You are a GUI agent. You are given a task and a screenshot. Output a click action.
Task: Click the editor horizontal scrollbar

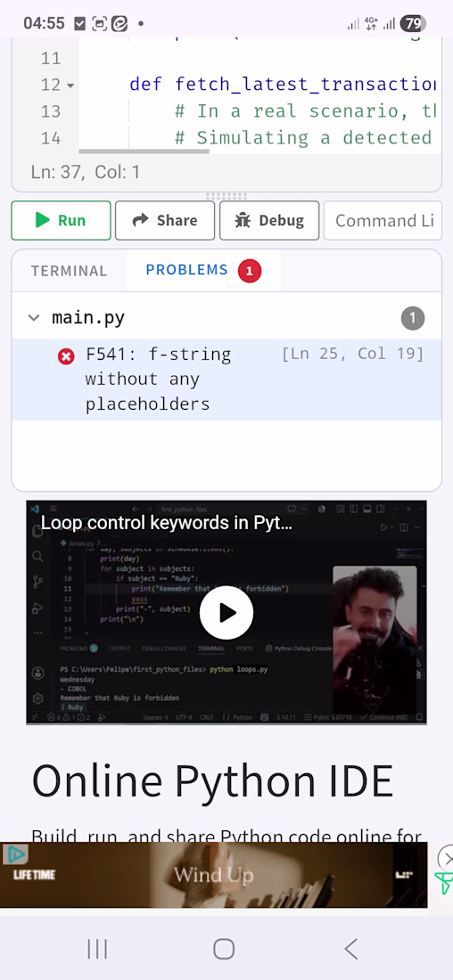coord(144,151)
